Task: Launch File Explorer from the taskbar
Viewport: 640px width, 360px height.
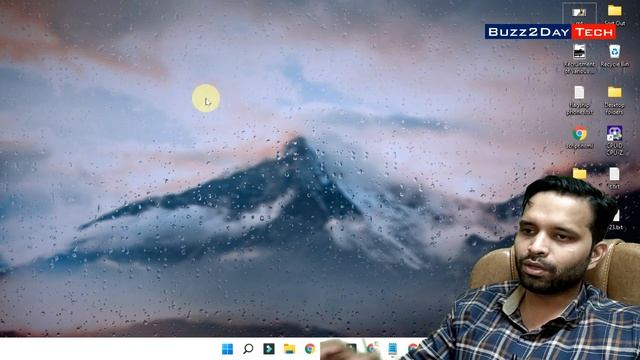Action: click(289, 349)
